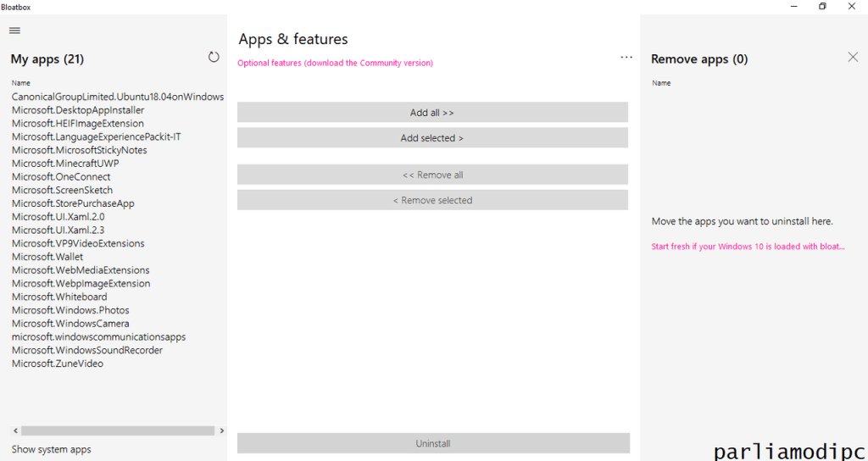This screenshot has width=868, height=461.
Task: Open the hamburger menu
Action: pyautogui.click(x=15, y=31)
